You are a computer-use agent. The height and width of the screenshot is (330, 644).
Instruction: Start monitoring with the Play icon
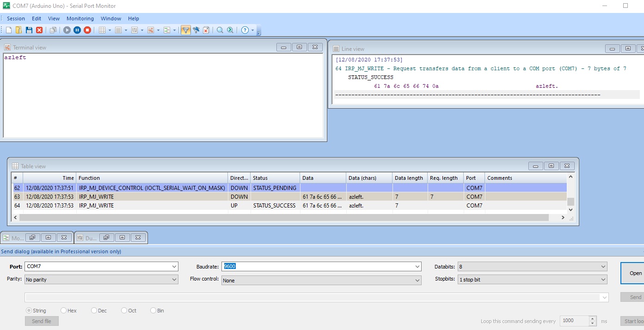(67, 30)
